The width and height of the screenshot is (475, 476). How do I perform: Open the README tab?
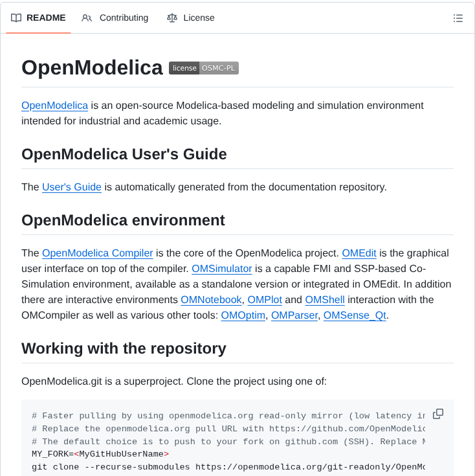[38, 18]
